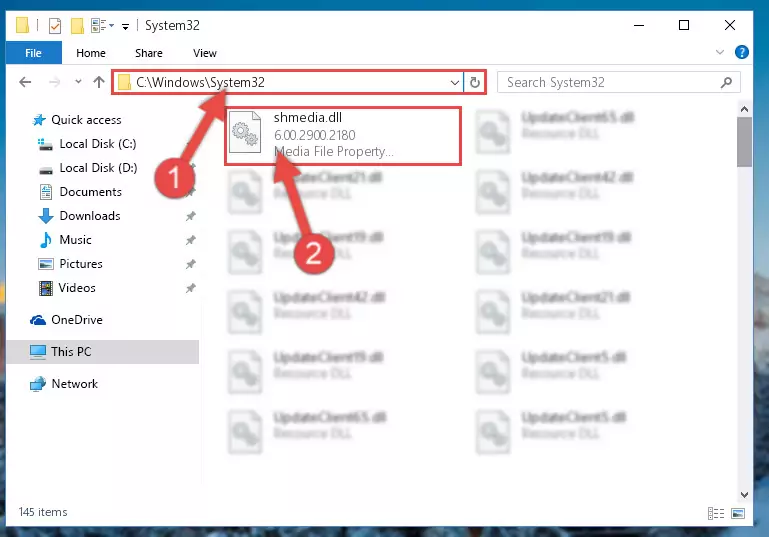
Task: Open Downloads in the sidebar
Action: [x=90, y=216]
